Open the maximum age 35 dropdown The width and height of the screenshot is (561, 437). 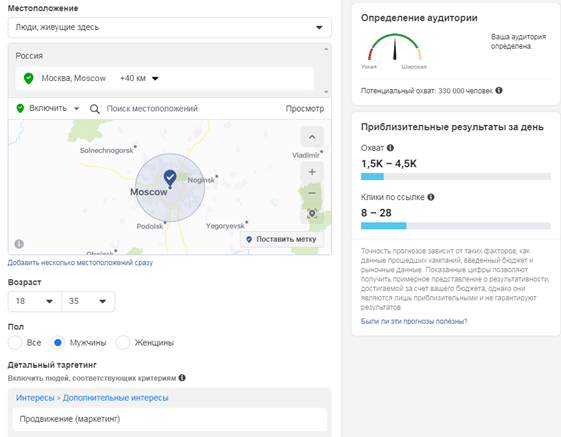[x=88, y=301]
